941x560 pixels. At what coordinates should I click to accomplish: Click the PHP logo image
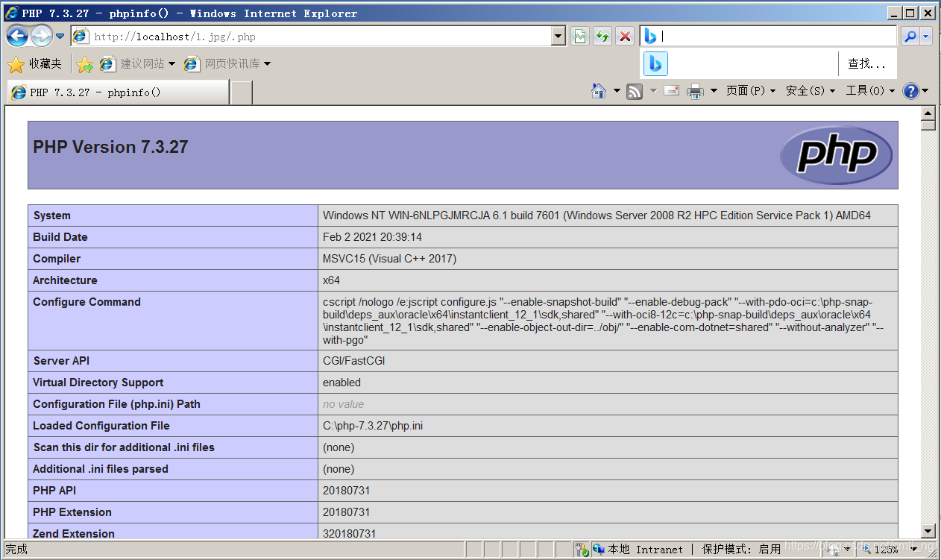836,155
